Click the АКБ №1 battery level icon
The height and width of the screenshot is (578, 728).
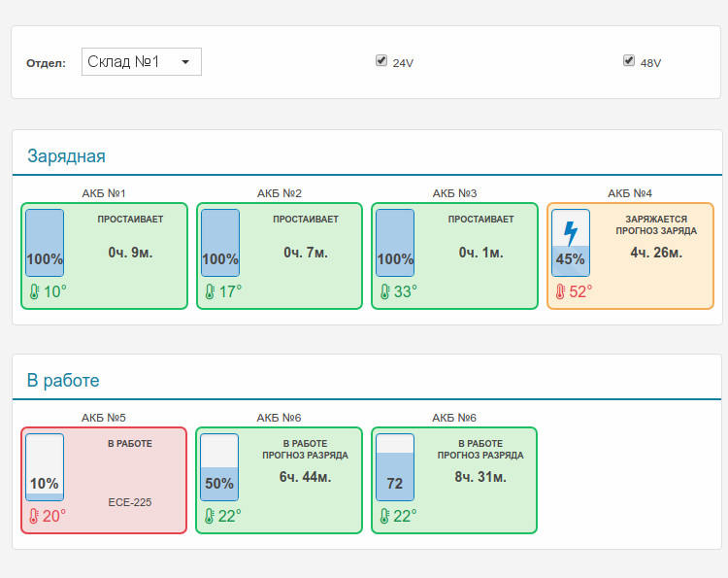45,243
